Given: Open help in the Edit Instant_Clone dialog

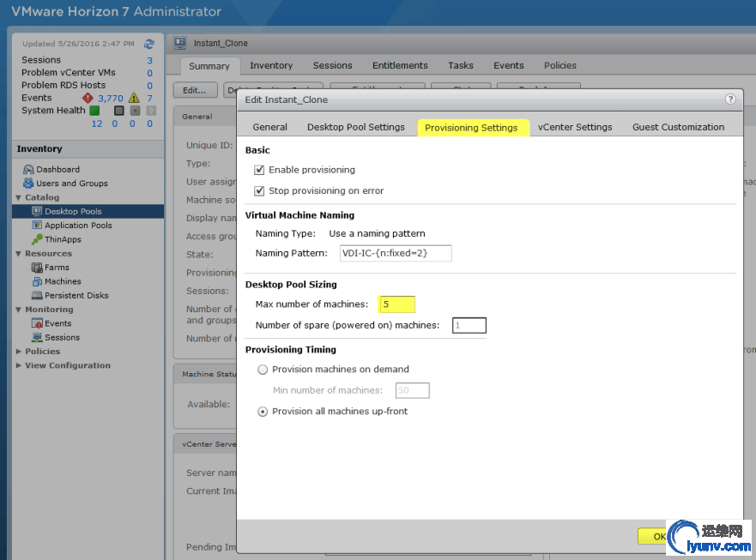Looking at the screenshot, I should (x=730, y=99).
